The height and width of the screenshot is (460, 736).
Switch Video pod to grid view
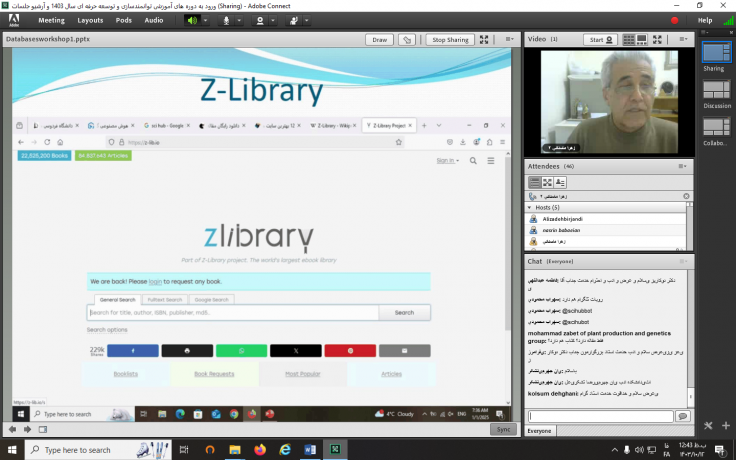point(629,40)
